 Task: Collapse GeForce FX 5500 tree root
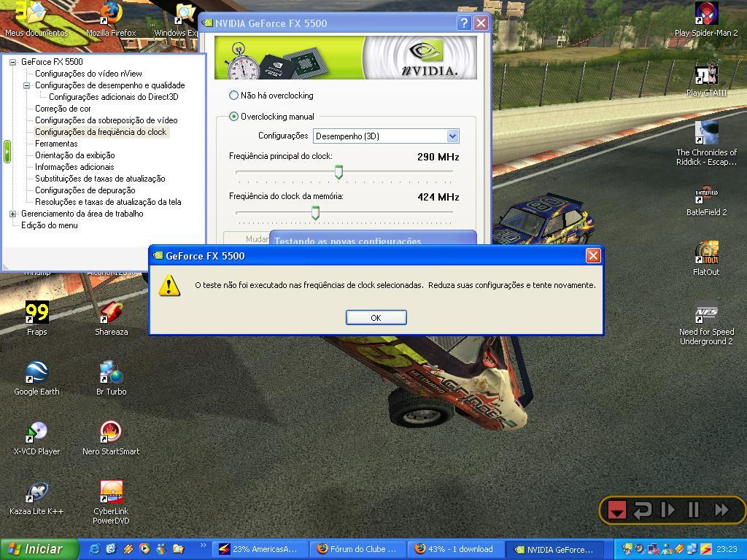tap(13, 63)
